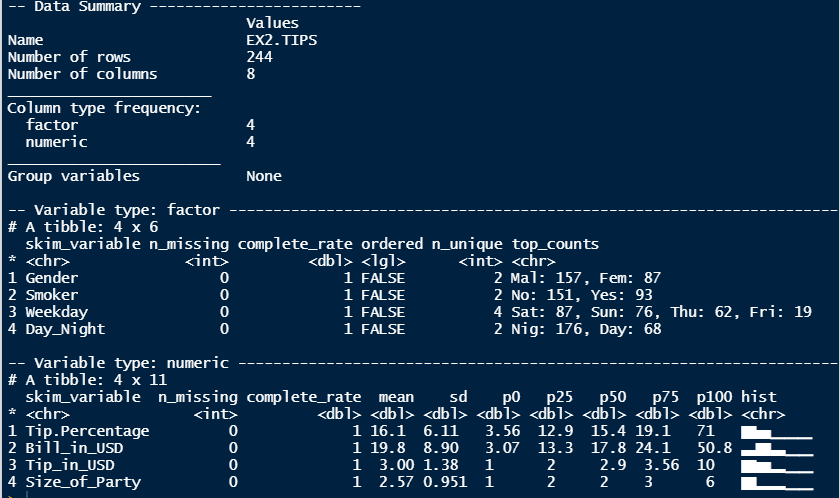Click the Tip.Percentage histogram sparkline

776,432
